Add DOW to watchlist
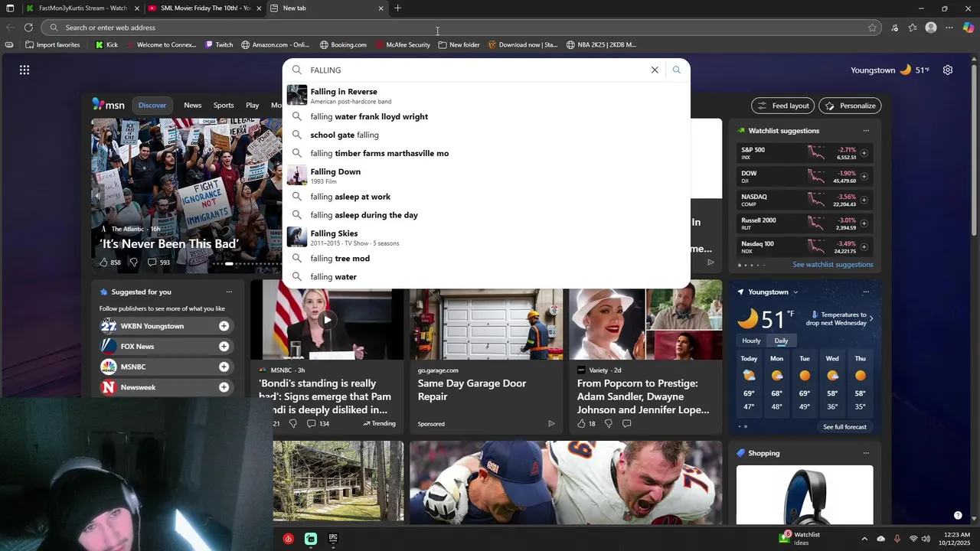 click(x=864, y=177)
